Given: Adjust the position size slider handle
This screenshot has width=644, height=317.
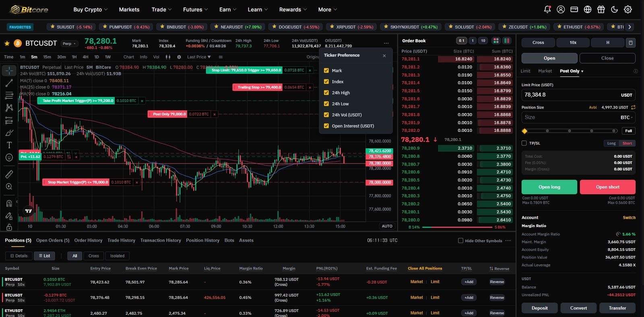Looking at the screenshot, I should [x=524, y=131].
